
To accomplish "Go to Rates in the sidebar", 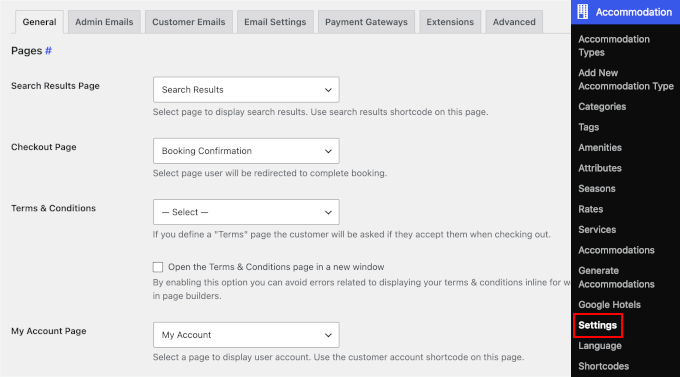I will point(590,209).
